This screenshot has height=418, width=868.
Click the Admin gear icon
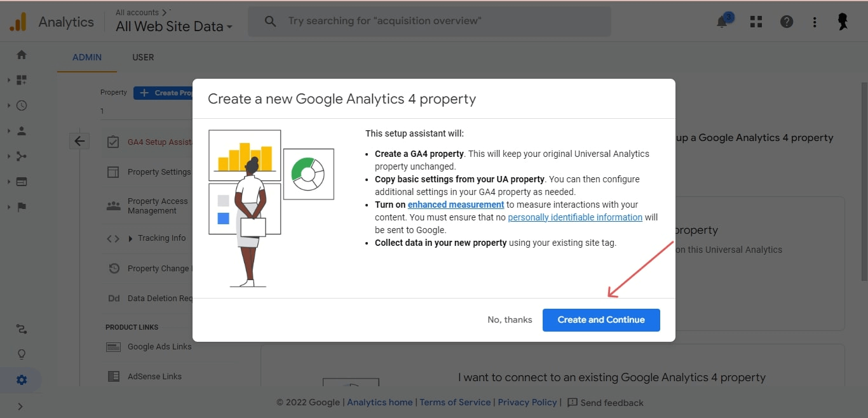click(22, 380)
